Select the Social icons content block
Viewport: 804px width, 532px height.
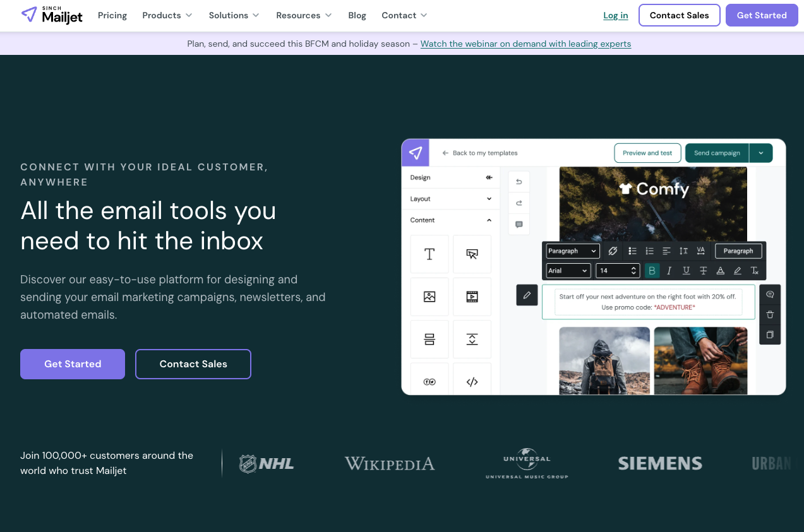click(429, 379)
